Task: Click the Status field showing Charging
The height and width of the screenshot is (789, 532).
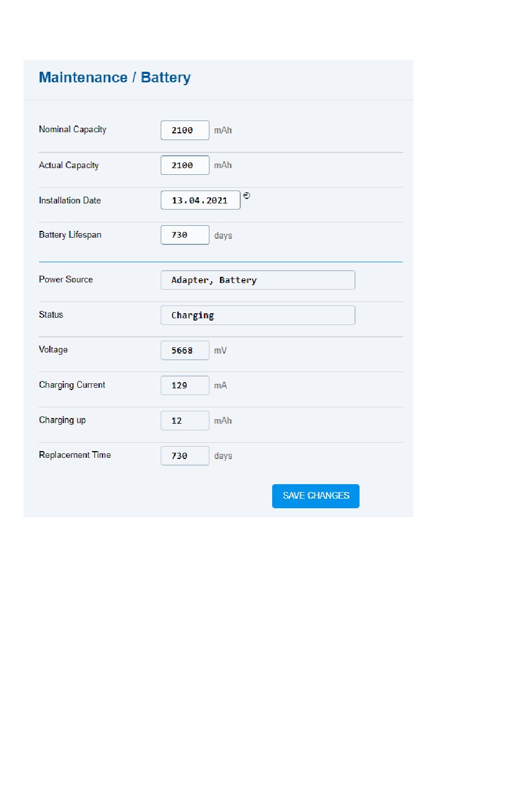Action: tap(258, 315)
